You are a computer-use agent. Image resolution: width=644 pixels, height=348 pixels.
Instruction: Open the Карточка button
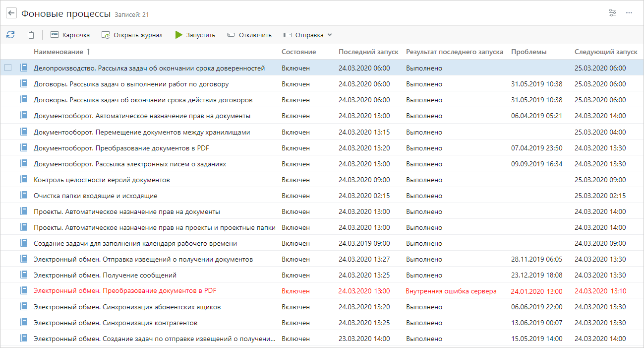tap(70, 35)
